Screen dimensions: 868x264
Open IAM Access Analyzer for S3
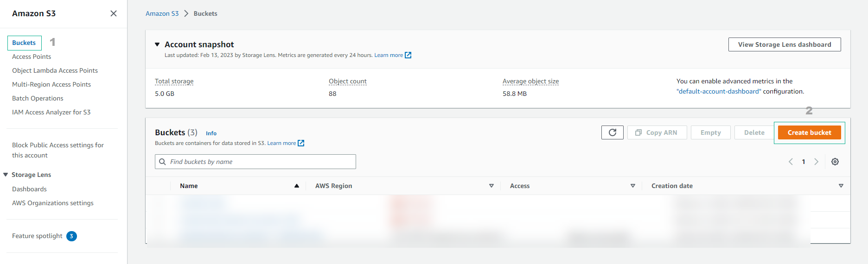point(51,112)
